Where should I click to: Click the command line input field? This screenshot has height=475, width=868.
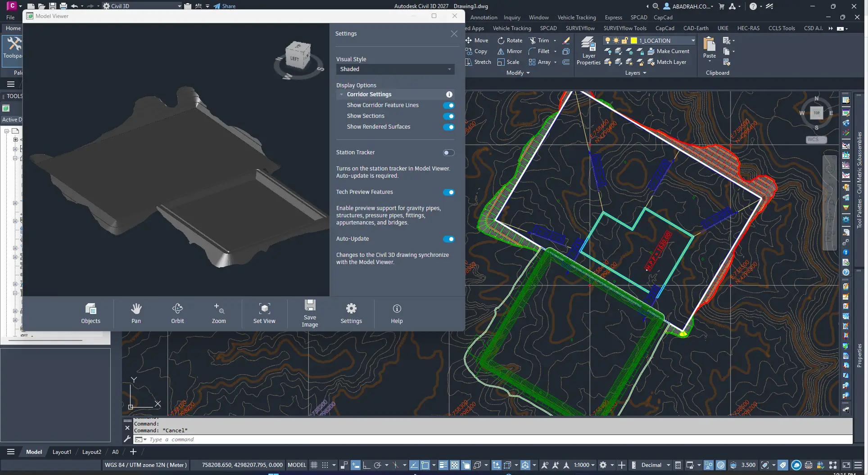pos(500,439)
